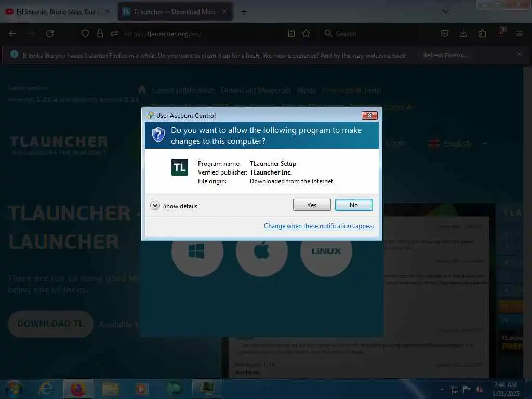Close the Ed Sheeran YouTube tab
This screenshot has width=532, height=399.
click(x=107, y=11)
